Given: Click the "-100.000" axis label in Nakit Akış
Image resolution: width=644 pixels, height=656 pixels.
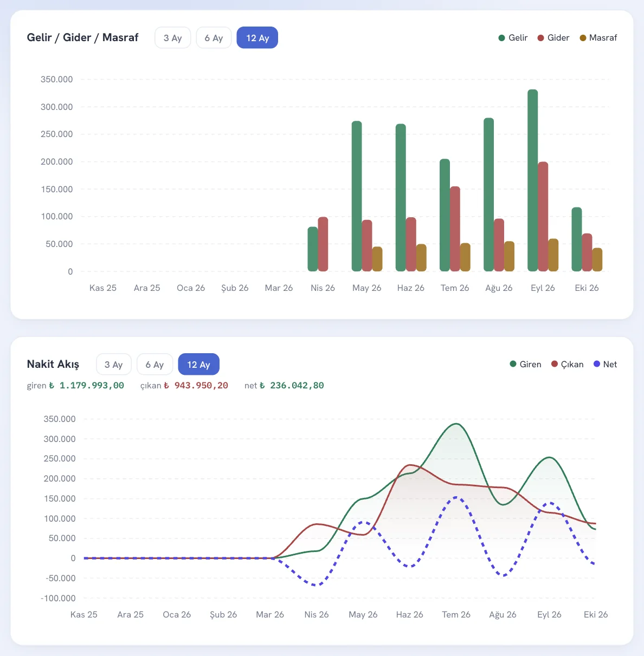Looking at the screenshot, I should [58, 598].
